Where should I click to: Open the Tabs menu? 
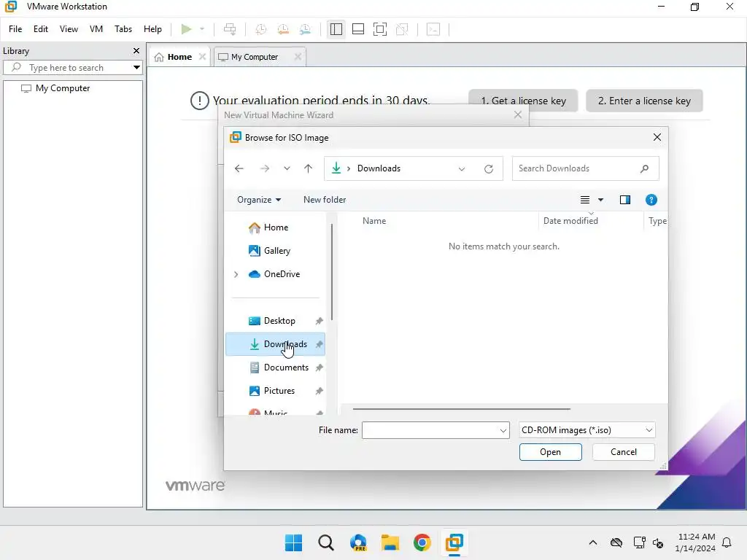tap(123, 29)
